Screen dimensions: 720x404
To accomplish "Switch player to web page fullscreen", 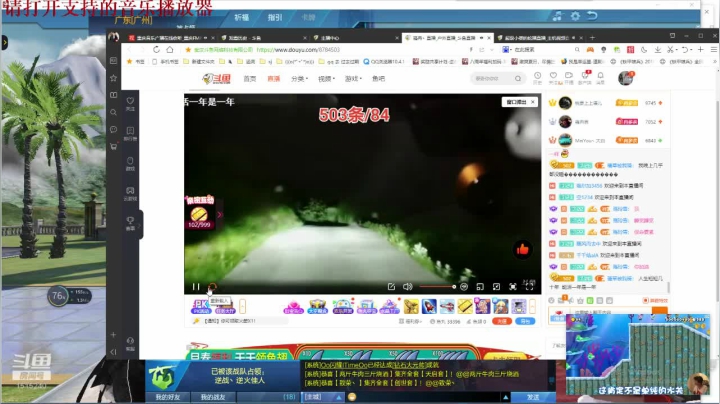I will coord(513,286).
